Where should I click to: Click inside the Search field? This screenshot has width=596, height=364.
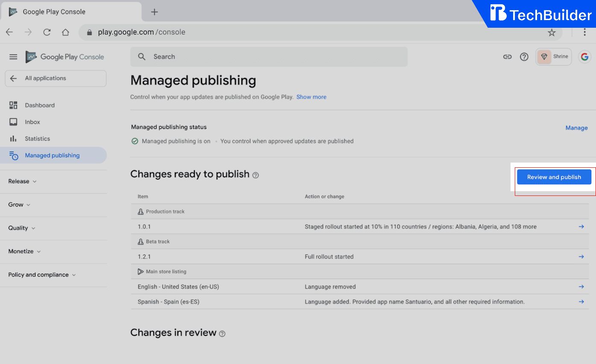coord(269,56)
